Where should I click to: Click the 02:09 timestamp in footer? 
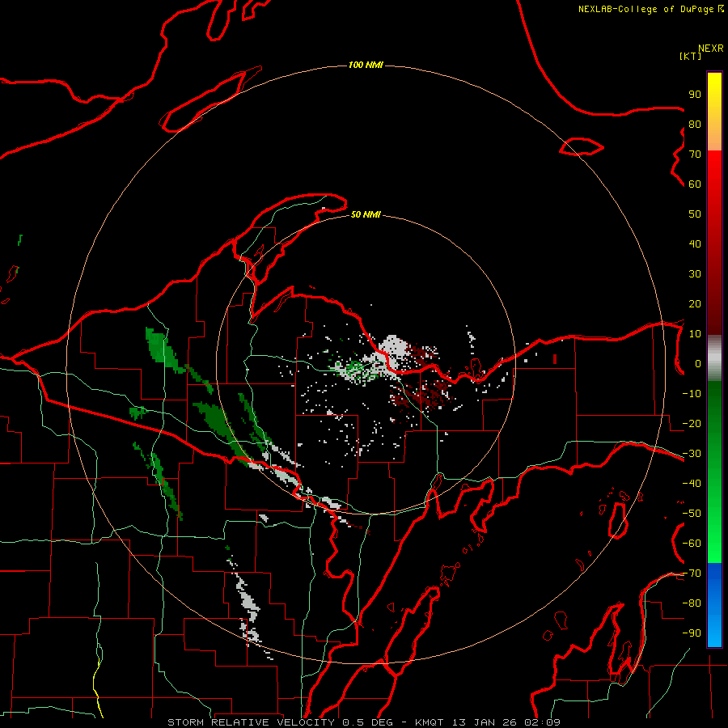(x=542, y=722)
